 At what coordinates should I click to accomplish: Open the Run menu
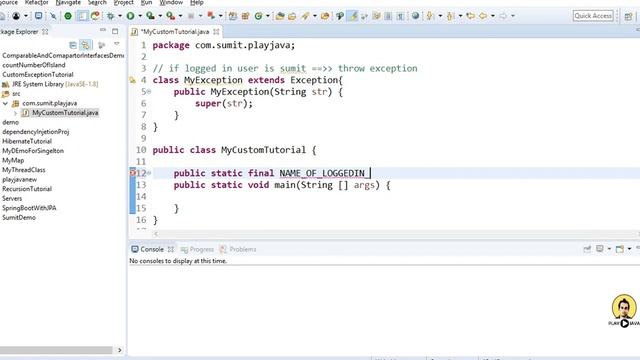(146, 2)
